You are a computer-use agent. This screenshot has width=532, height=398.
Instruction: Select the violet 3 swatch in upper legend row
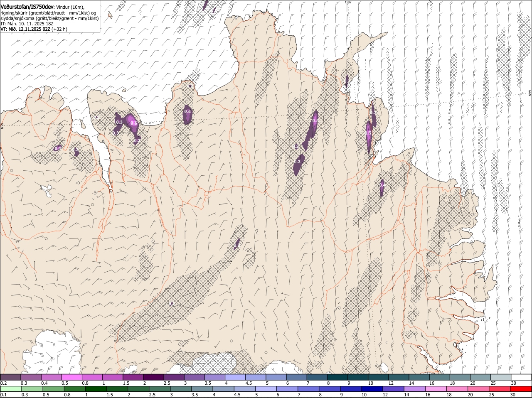(195, 377)
